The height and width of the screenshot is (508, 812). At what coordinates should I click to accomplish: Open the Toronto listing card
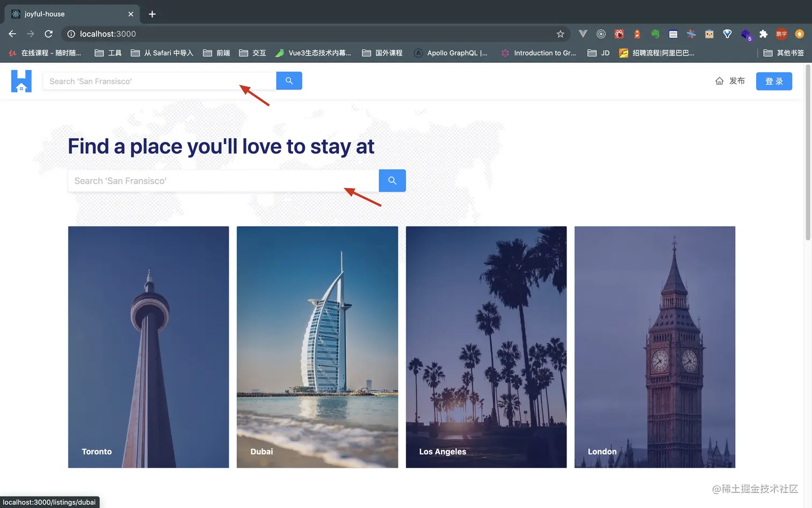pos(148,347)
